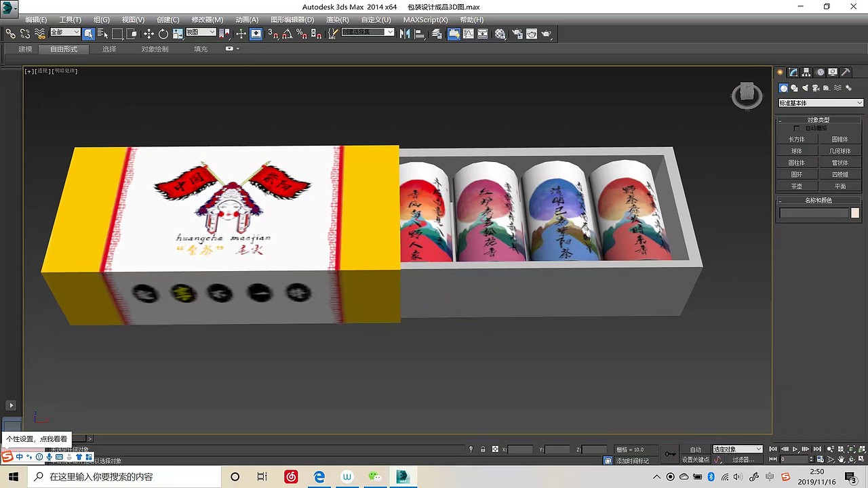Screen dimensions: 868x488
Task: Open the Rendered Frame Window
Action: click(x=532, y=33)
